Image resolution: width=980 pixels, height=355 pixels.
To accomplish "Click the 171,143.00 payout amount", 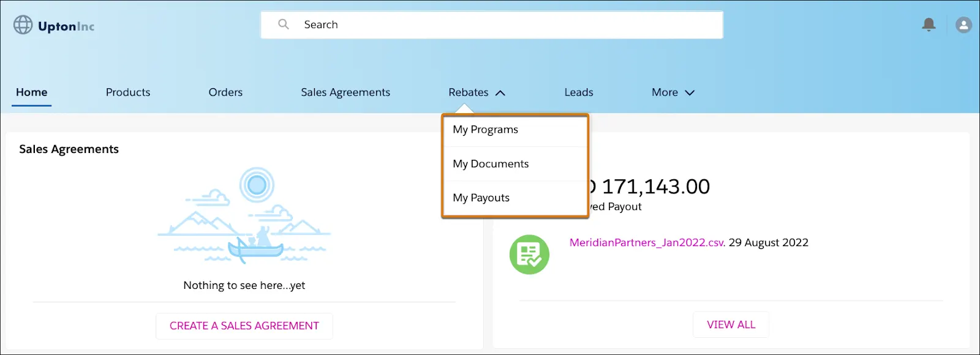I will pyautogui.click(x=655, y=187).
